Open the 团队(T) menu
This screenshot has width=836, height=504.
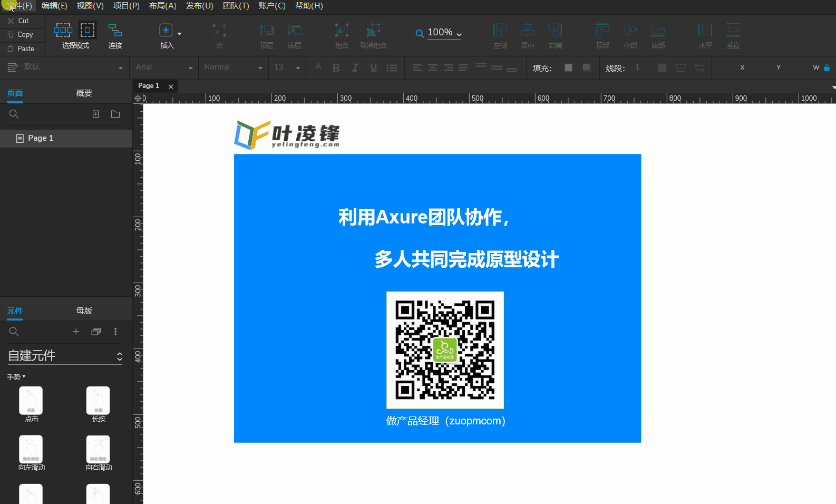(236, 6)
